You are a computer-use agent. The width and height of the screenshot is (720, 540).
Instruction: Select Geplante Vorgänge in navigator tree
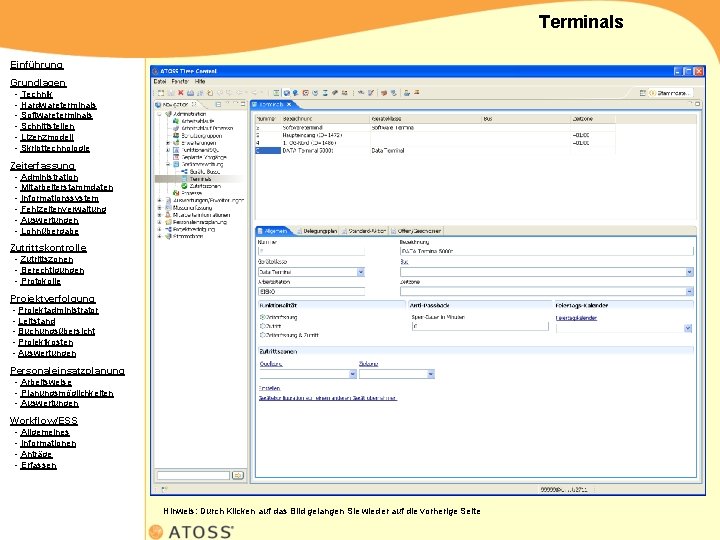point(204,157)
